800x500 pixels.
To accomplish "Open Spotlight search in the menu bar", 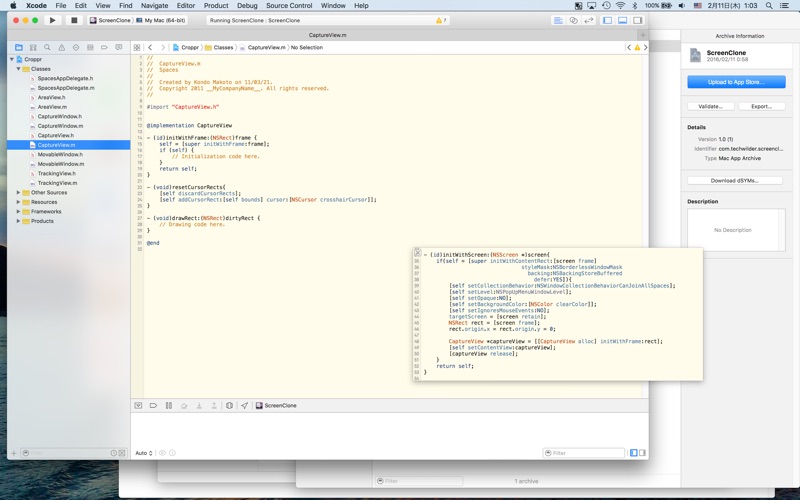I will click(x=769, y=6).
